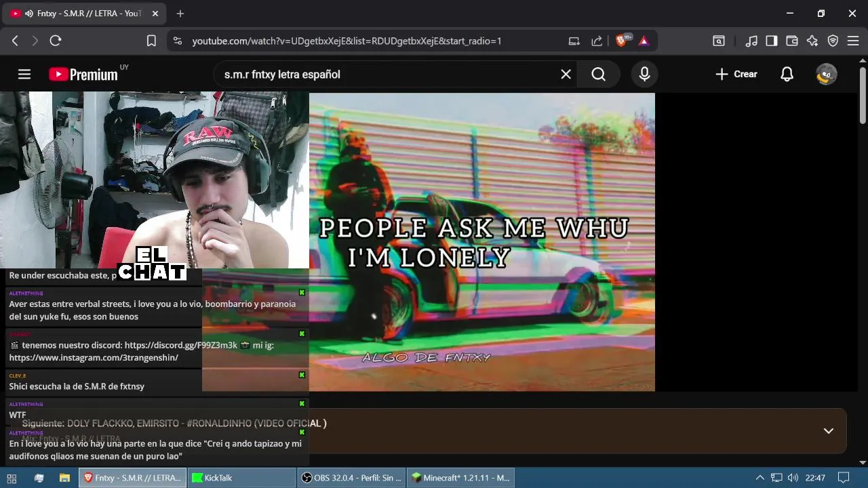Expand the Siguiente playlist panel chevron
868x488 pixels.
(828, 431)
